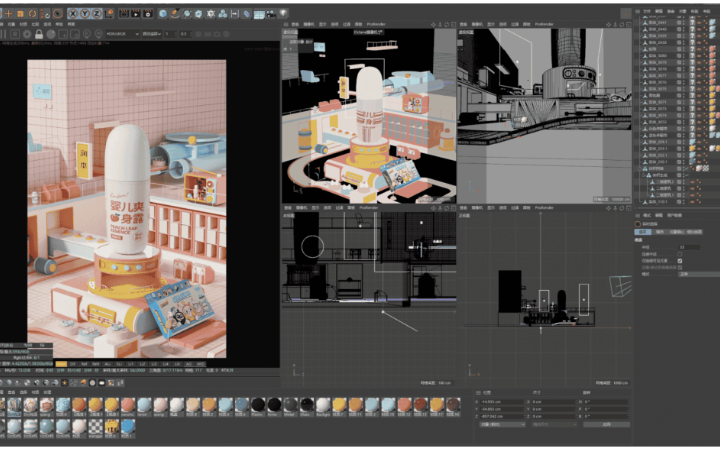This screenshot has width=720, height=450.
Task: Click the Cloner three-spheres MoGraph icon
Action: [223, 14]
